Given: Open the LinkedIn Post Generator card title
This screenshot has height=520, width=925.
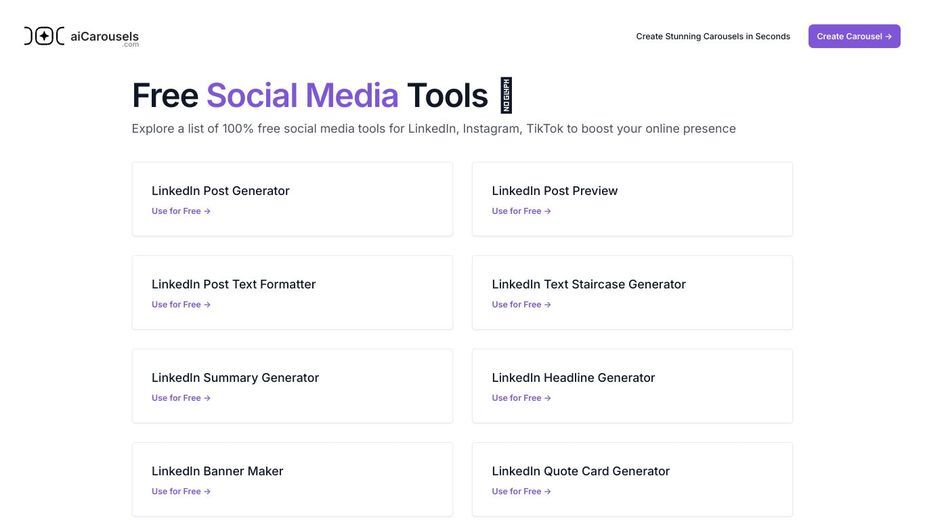Looking at the screenshot, I should pyautogui.click(x=220, y=191).
